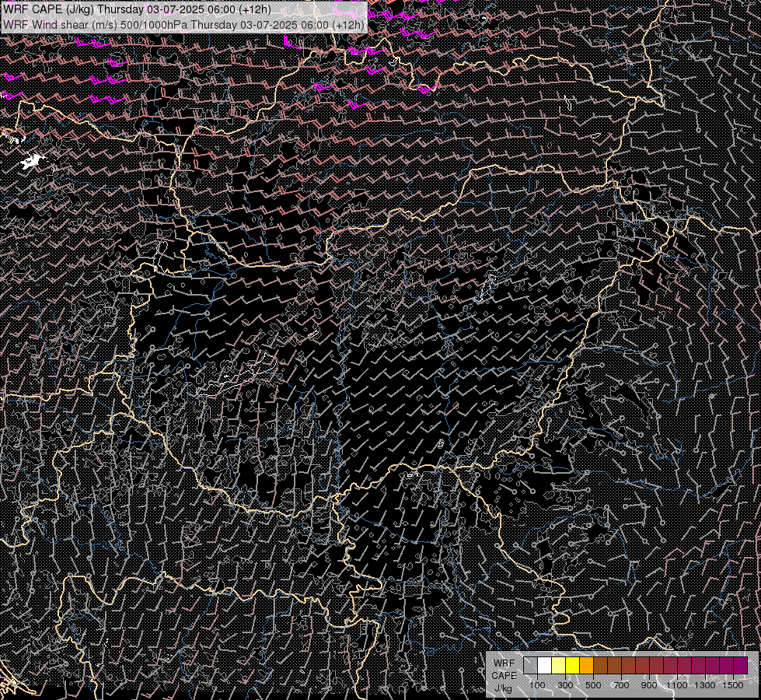Select the white legend swatch
The height and width of the screenshot is (700, 761).
(545, 665)
